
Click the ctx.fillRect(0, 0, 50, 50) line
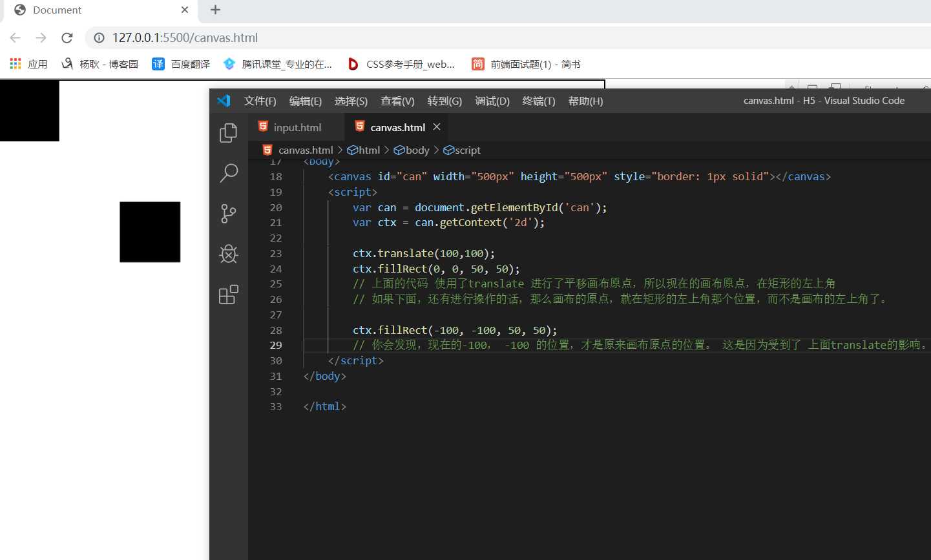pyautogui.click(x=436, y=269)
